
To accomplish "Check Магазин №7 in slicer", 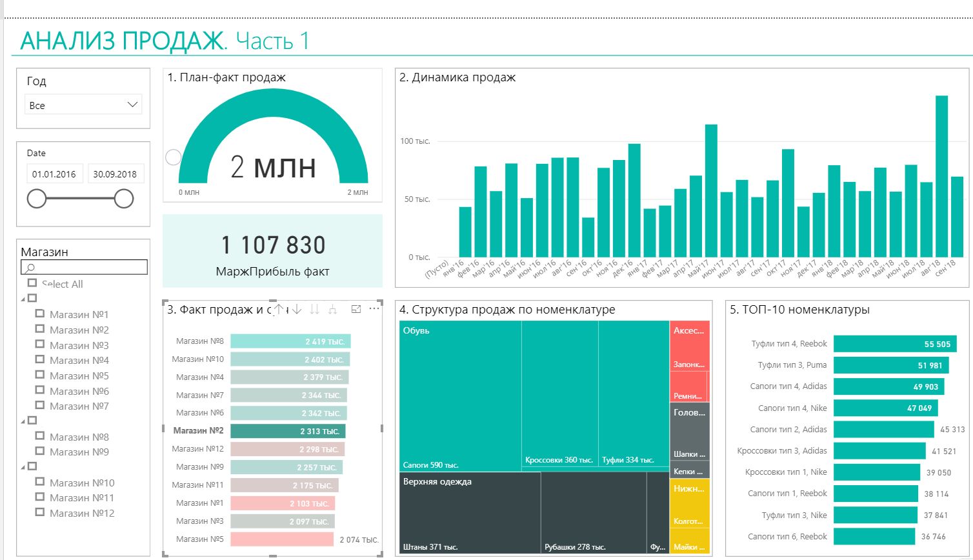I will coord(40,405).
